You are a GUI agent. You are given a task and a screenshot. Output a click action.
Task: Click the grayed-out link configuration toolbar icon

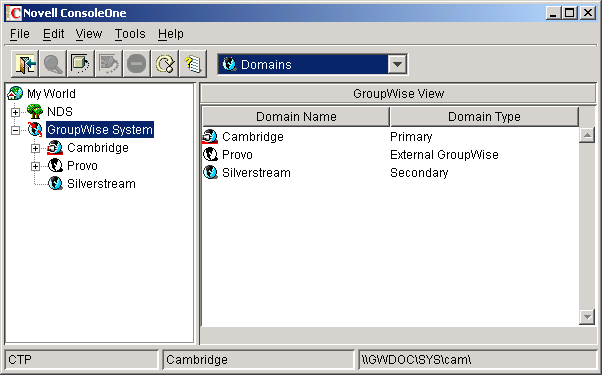[x=109, y=64]
